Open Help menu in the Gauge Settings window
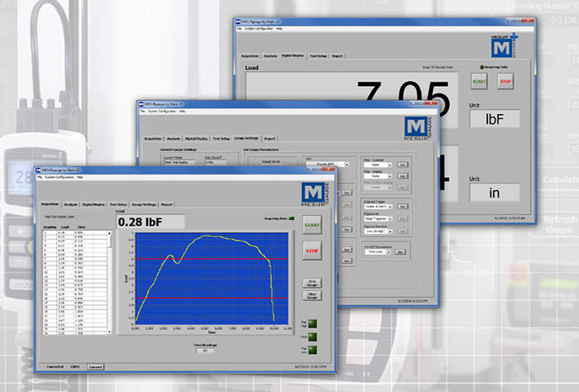 (182, 111)
